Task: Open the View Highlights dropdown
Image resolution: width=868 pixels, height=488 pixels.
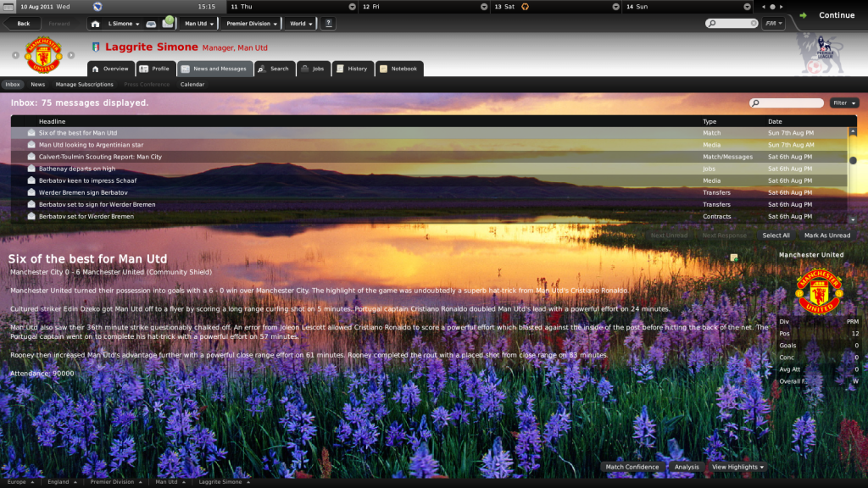Action: 737,467
